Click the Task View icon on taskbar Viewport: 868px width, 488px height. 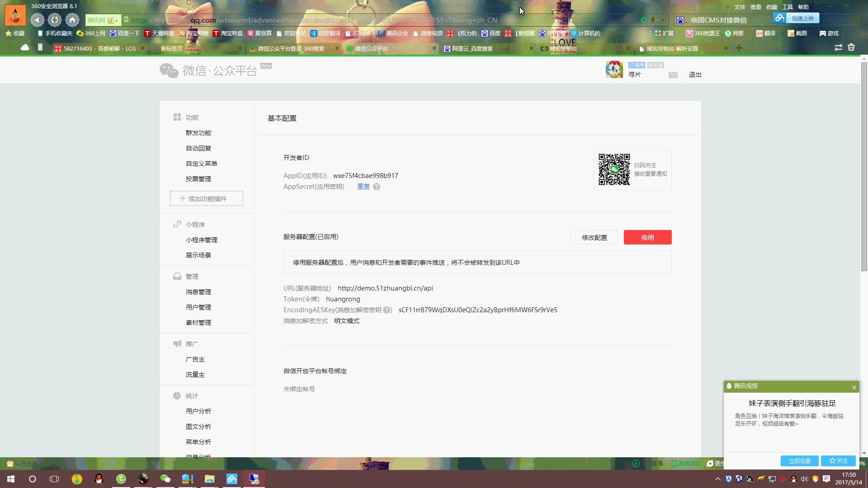coord(54,479)
